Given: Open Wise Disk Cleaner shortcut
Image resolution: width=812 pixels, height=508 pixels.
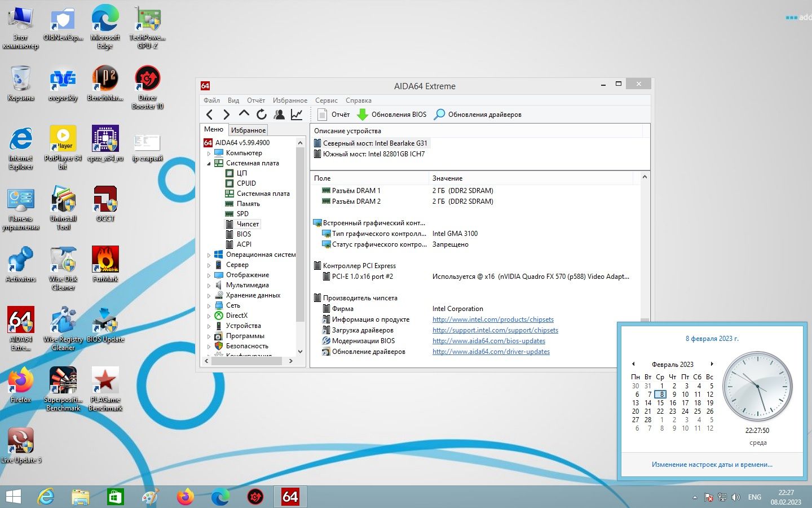Looking at the screenshot, I should [63, 268].
